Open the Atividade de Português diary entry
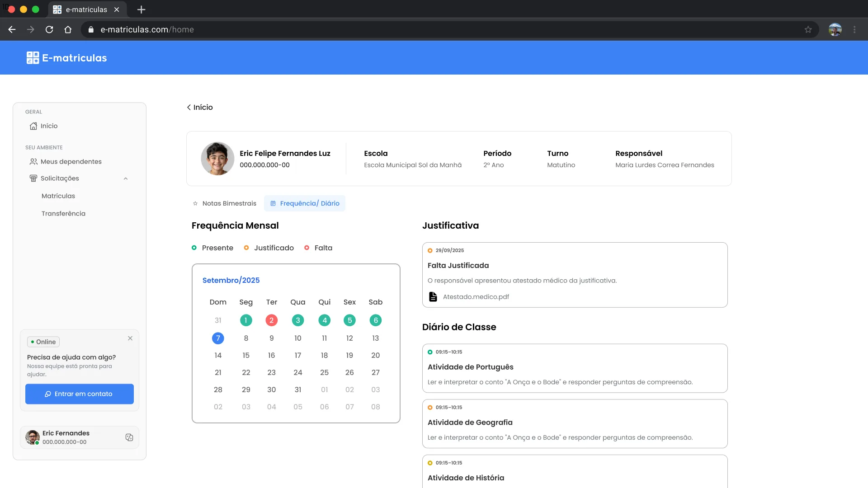This screenshot has height=488, width=868. [575, 368]
